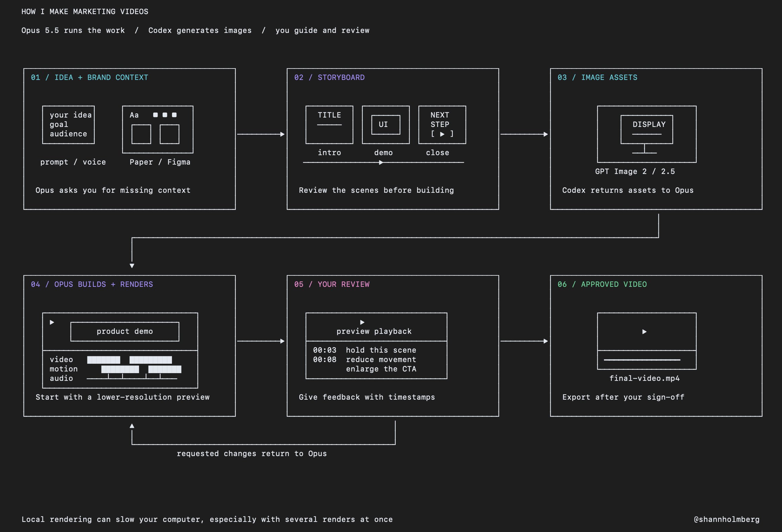Image resolution: width=782 pixels, height=532 pixels.
Task: Click the progress bar in the final-video.mp4 player
Action: [x=642, y=360]
